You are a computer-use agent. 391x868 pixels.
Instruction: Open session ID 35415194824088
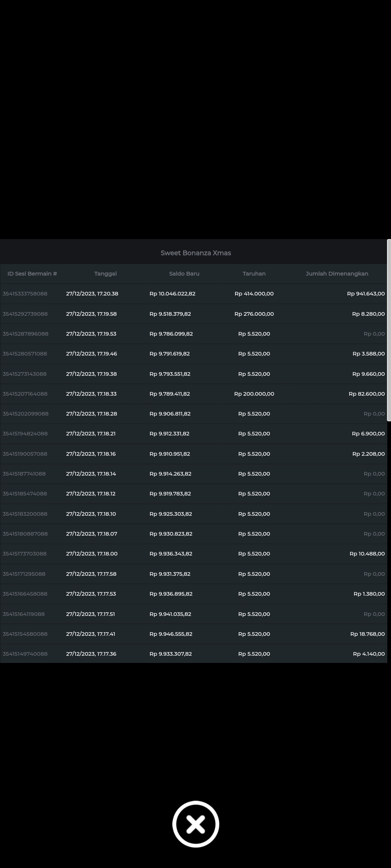pos(25,434)
